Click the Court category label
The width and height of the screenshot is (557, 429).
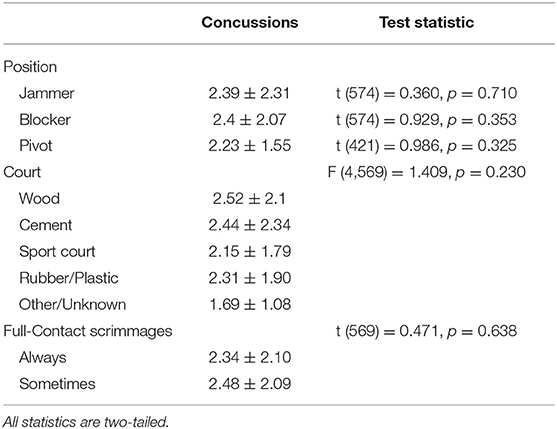tap(22, 172)
